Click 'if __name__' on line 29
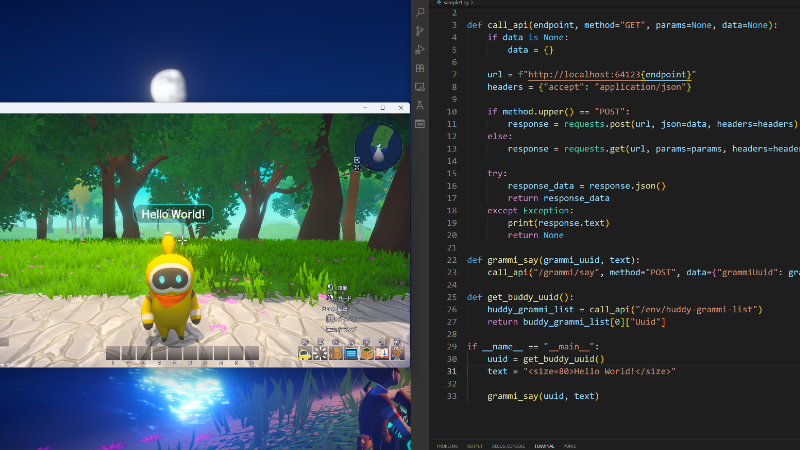 [x=494, y=347]
